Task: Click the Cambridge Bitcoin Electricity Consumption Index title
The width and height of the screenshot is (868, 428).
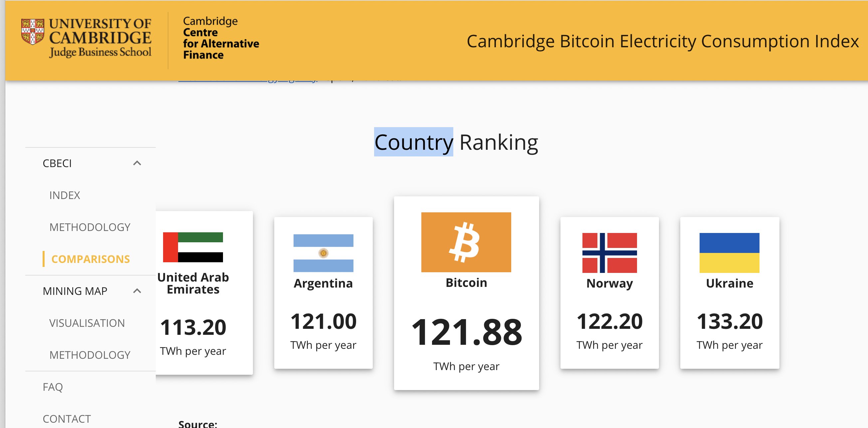Action: point(662,41)
